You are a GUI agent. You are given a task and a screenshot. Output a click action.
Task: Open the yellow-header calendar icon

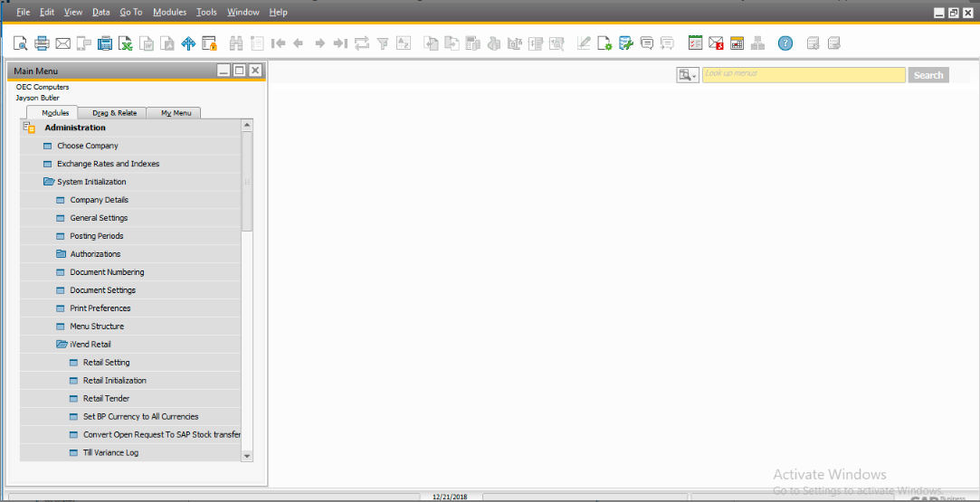(x=737, y=43)
